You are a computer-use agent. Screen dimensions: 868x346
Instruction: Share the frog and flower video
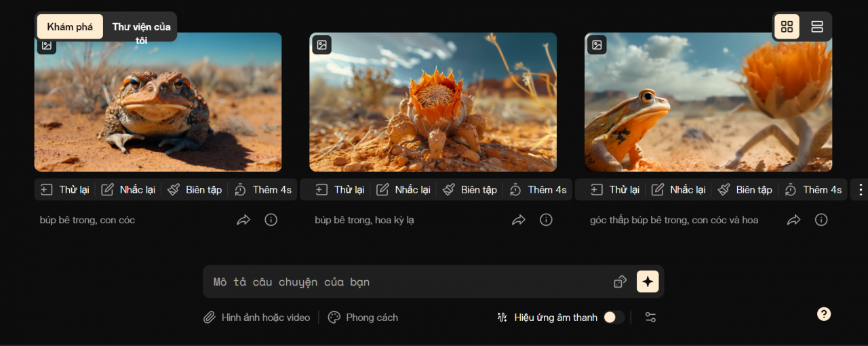click(793, 220)
